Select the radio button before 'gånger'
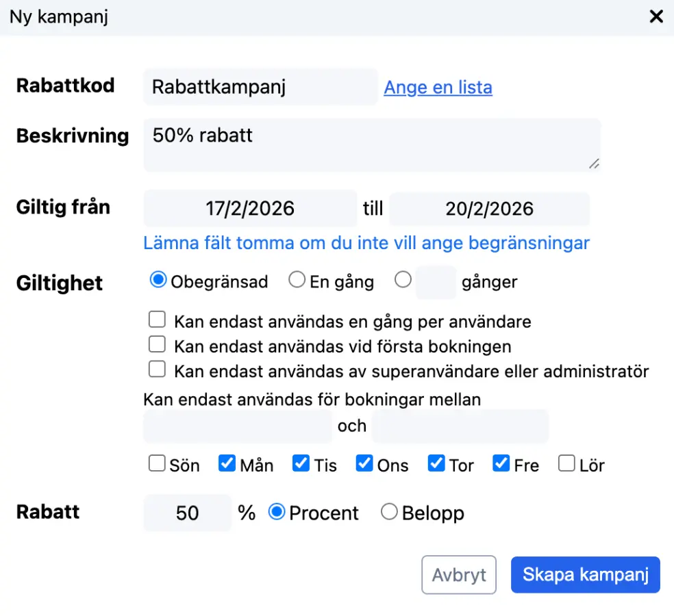Screen dimensions: 674x616 (x=403, y=280)
